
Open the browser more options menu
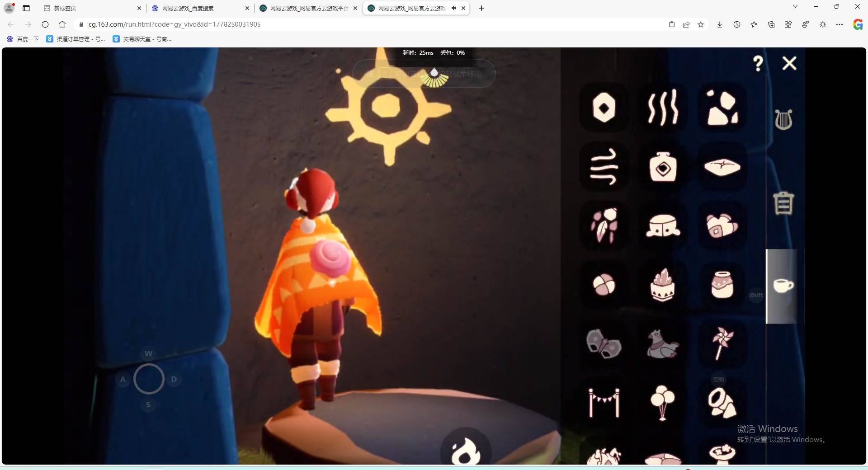840,24
